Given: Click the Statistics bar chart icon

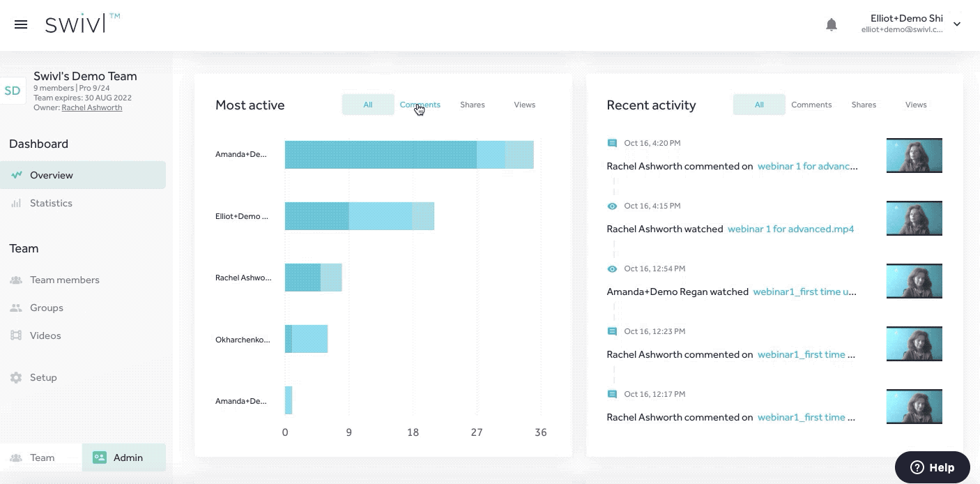Looking at the screenshot, I should tap(16, 203).
